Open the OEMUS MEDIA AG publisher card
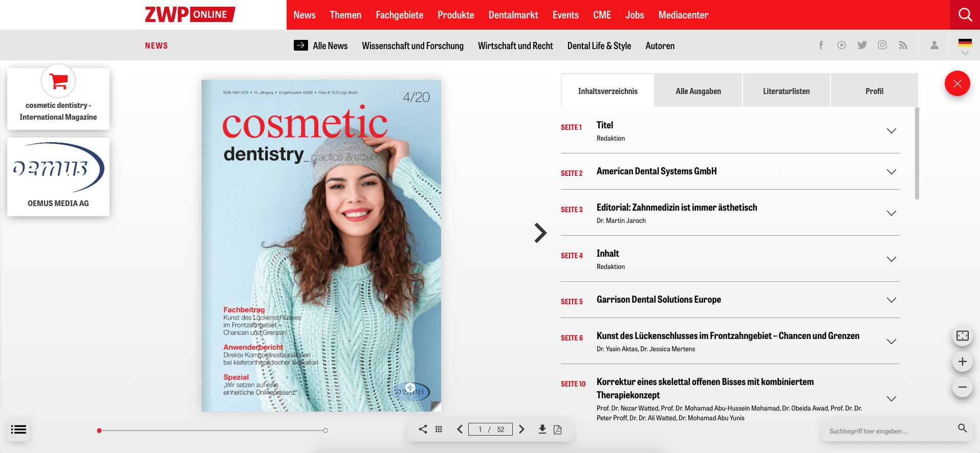This screenshot has width=980, height=453. pos(58,177)
